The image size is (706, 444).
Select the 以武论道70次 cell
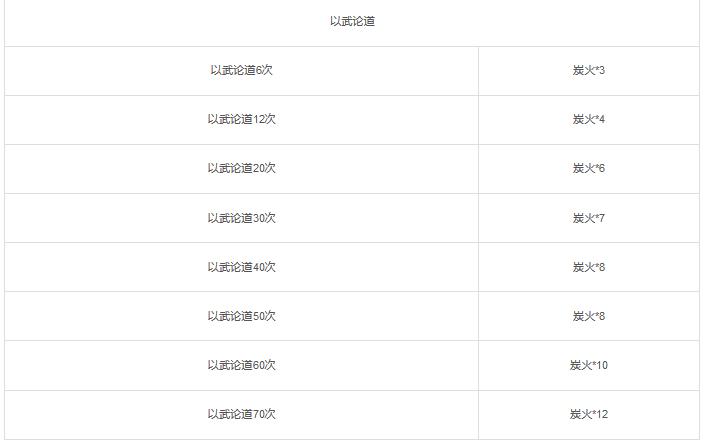(241, 414)
